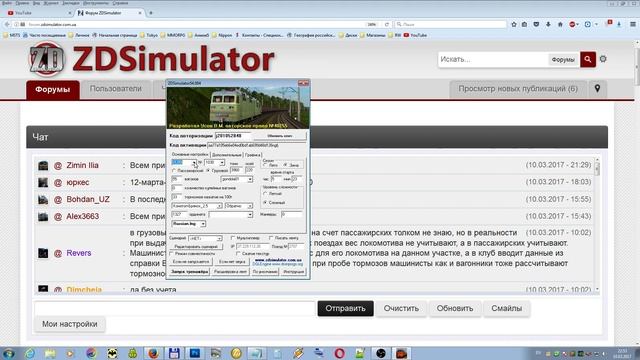
Task: Open the Pocket icon in Firefox toolbar
Action: [536, 24]
